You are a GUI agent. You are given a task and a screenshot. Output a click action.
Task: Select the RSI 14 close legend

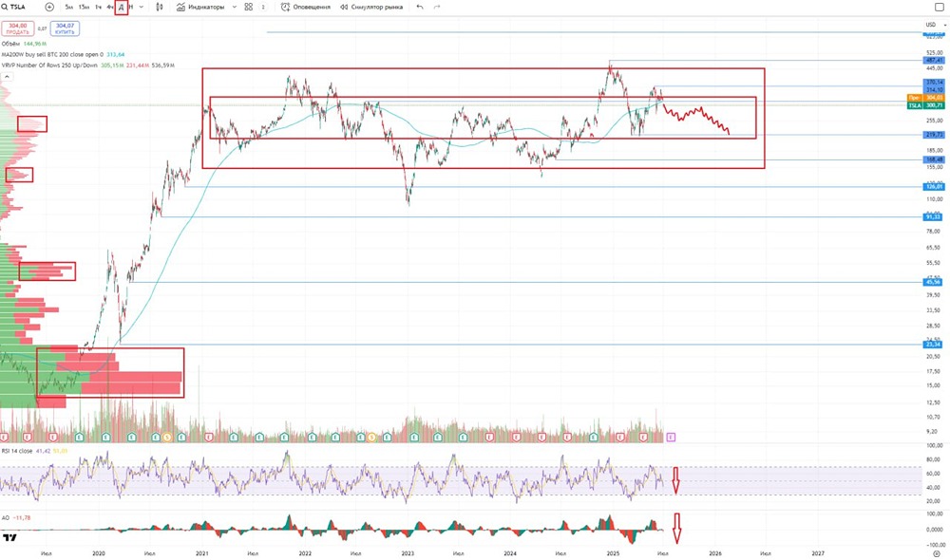pos(34,451)
